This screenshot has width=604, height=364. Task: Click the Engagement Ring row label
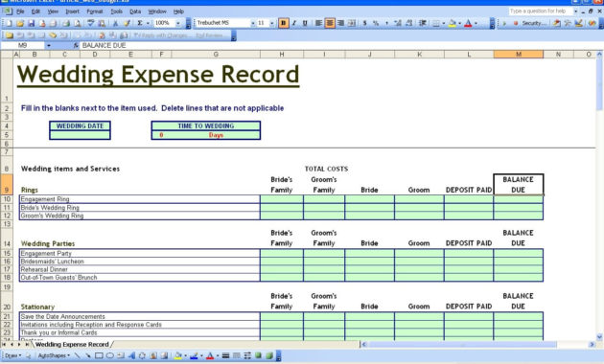(x=45, y=199)
